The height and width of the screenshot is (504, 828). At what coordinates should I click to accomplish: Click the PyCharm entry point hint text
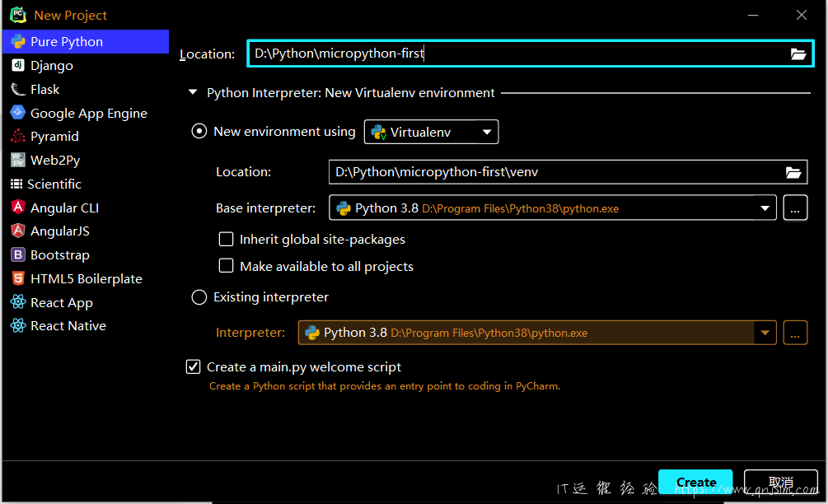(x=385, y=386)
